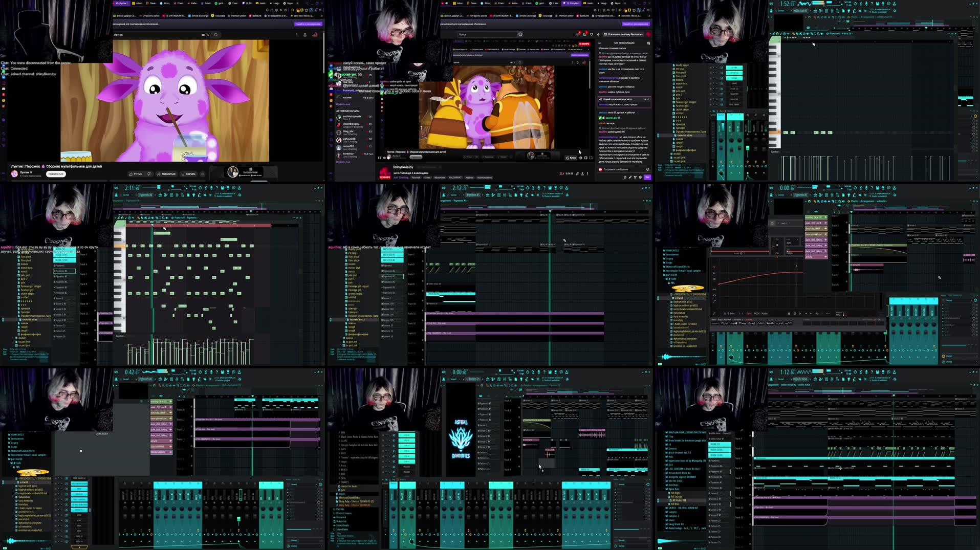Open the Just Chatting category link under ShinylikeRuby
Screen dimensions: 980x550
[401, 178]
